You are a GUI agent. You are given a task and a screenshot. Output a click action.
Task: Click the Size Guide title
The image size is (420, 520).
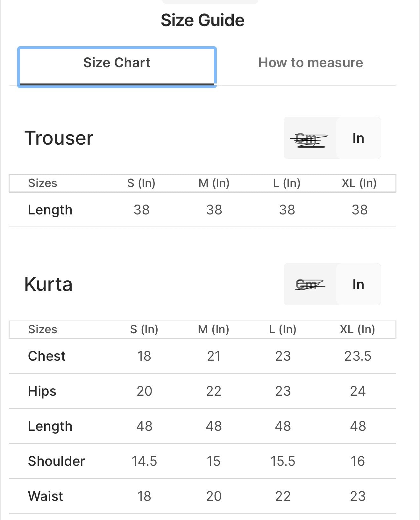point(203,20)
